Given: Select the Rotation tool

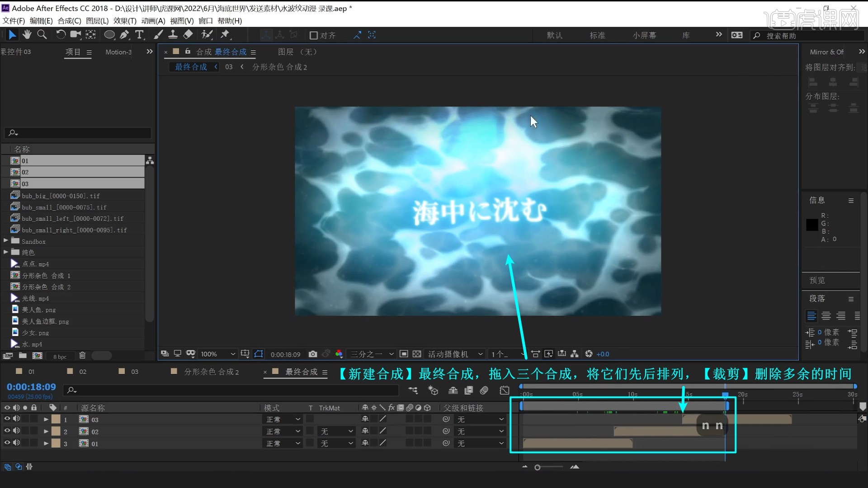Looking at the screenshot, I should pos(61,35).
